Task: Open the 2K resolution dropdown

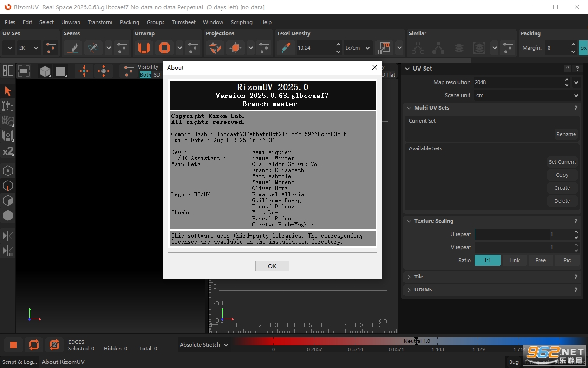Action: coord(29,48)
